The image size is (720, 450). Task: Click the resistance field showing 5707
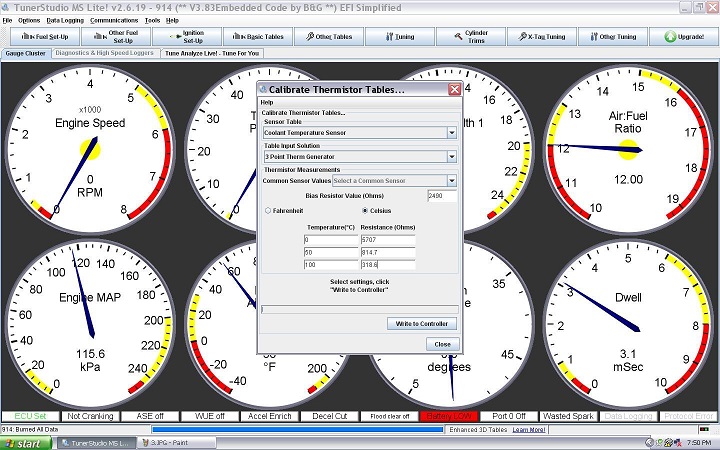point(388,240)
